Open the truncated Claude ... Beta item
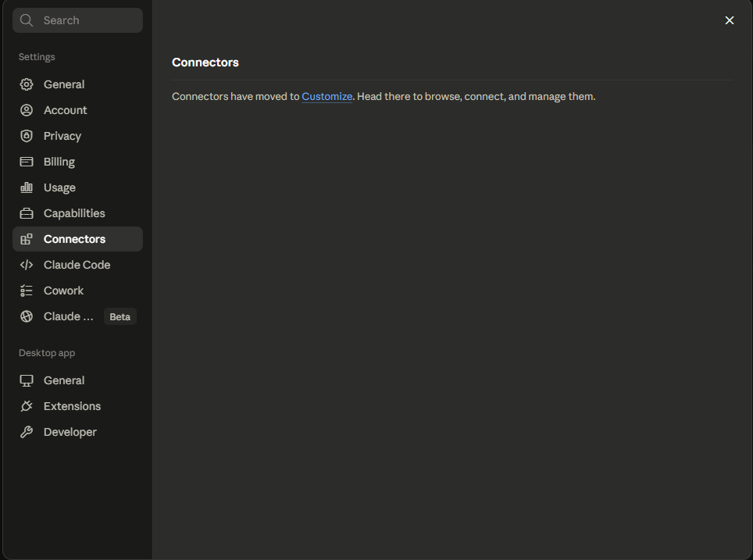Viewport: 753px width, 560px height. (77, 316)
